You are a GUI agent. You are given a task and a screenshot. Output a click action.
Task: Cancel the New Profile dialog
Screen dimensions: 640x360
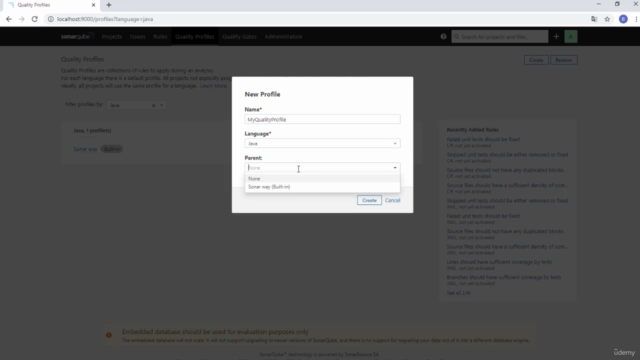coord(393,200)
